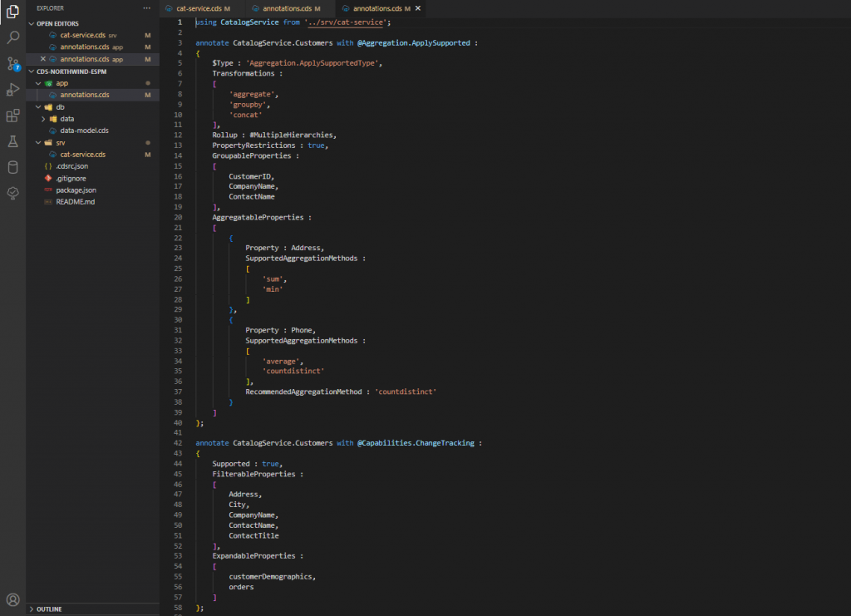Open Explorer more actions ellipsis
This screenshot has width=851, height=616.
(147, 8)
